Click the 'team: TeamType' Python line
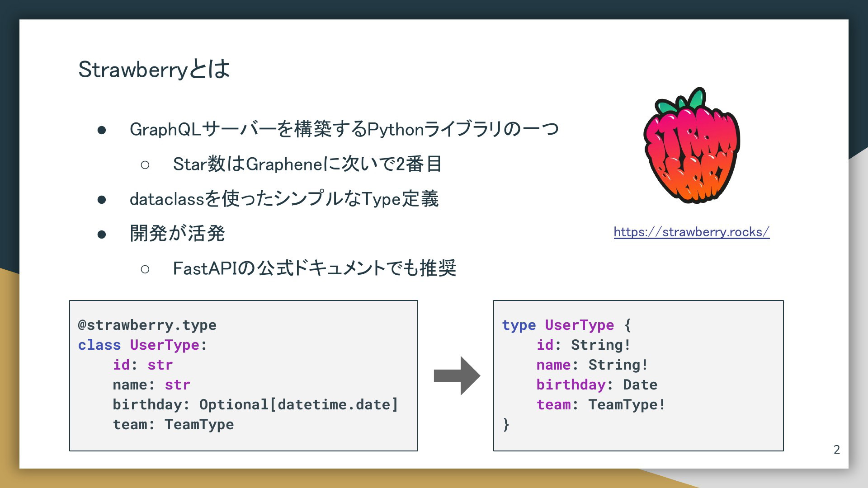 tap(173, 424)
